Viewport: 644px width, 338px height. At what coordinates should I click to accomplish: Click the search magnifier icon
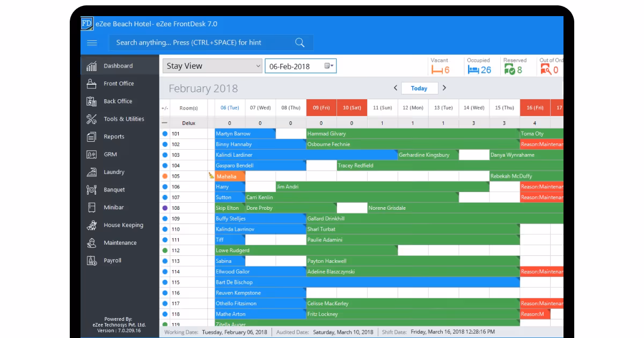pyautogui.click(x=300, y=43)
